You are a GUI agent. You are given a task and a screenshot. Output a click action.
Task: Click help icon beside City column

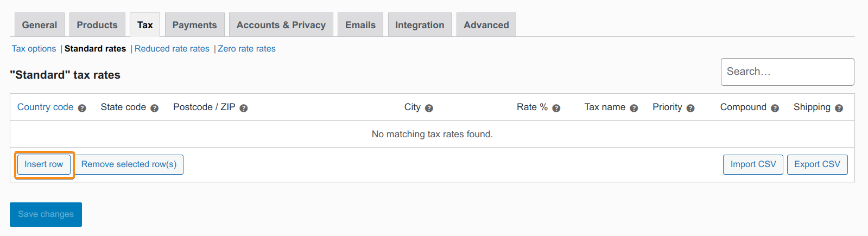[429, 108]
